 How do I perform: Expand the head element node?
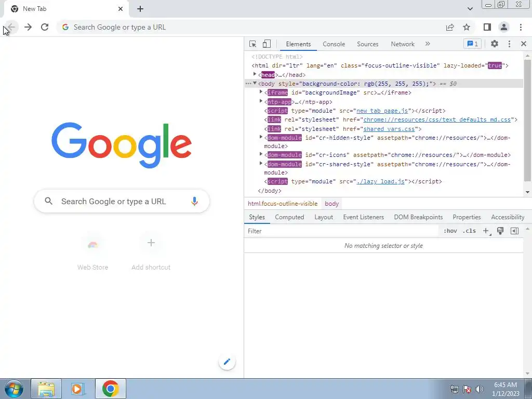click(x=255, y=74)
